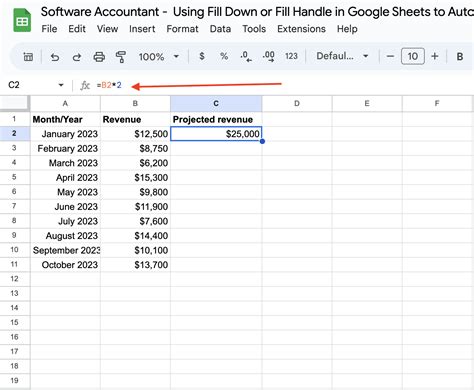The image size is (474, 390).
Task: Format as percent
Action: tap(224, 56)
